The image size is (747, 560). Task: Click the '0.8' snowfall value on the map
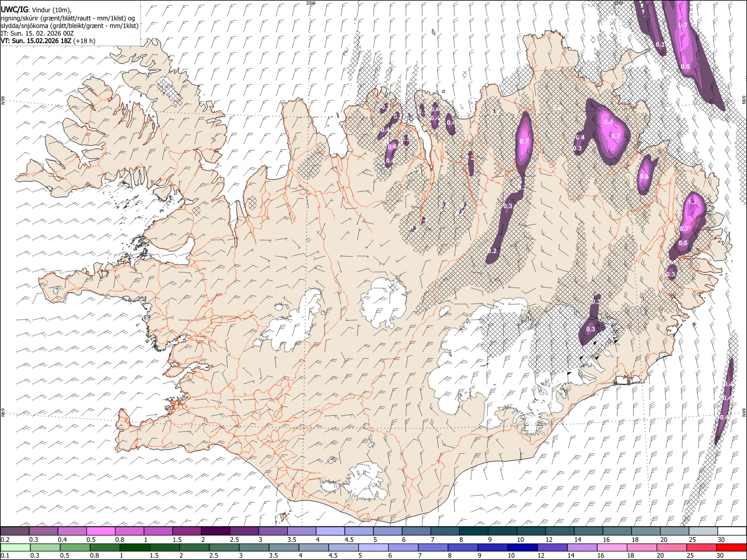pyautogui.click(x=644, y=177)
